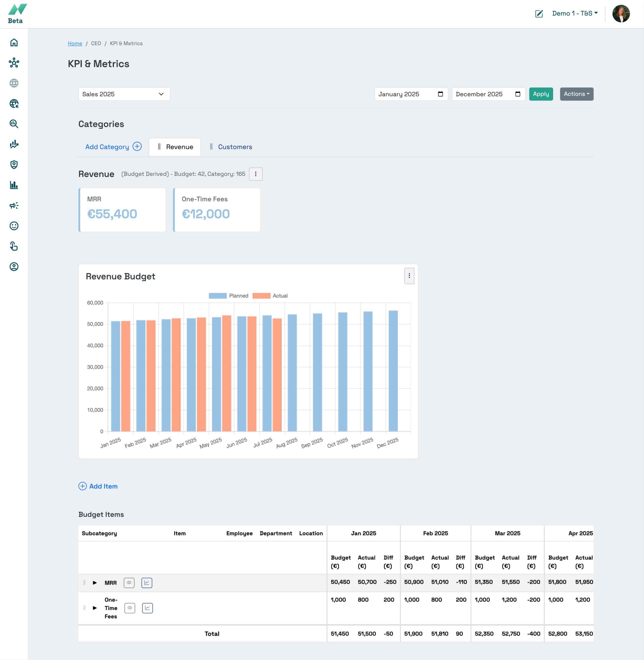Expand the MRR subcategory row
This screenshot has width=644, height=660.
pyautogui.click(x=95, y=582)
